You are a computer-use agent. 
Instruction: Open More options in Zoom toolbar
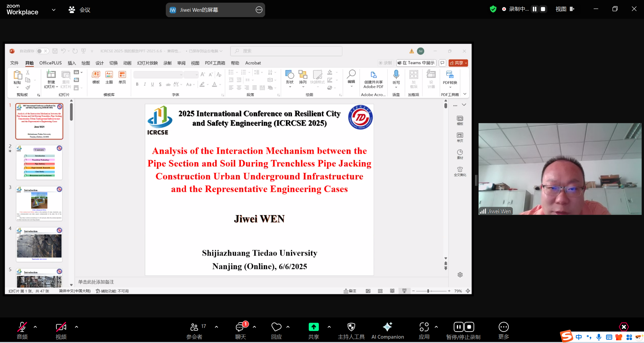click(504, 331)
